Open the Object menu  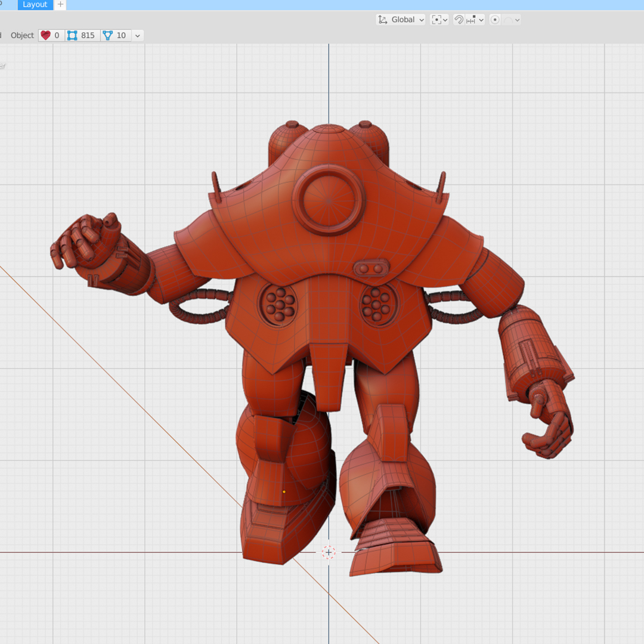tap(22, 35)
